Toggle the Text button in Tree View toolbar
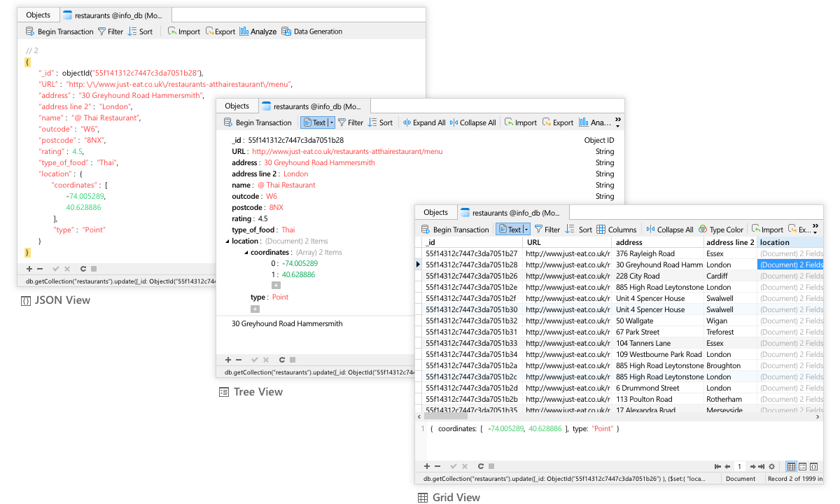The width and height of the screenshot is (840, 504). click(314, 122)
